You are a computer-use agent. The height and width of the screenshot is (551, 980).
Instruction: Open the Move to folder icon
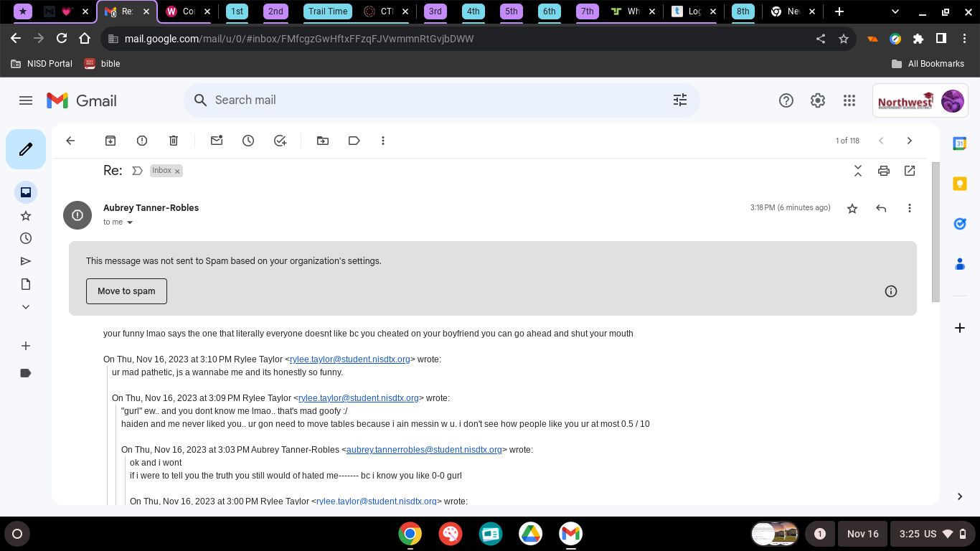[323, 141]
